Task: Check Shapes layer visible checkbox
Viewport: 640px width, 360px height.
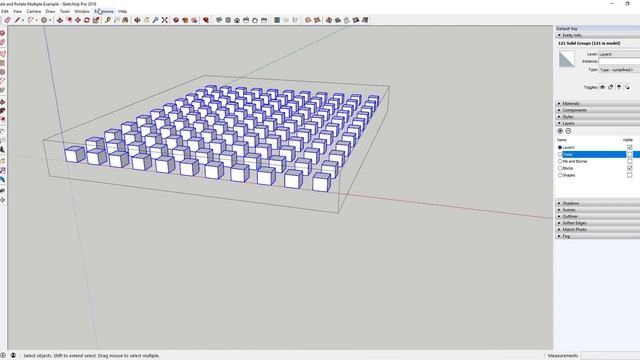Action: (x=629, y=175)
